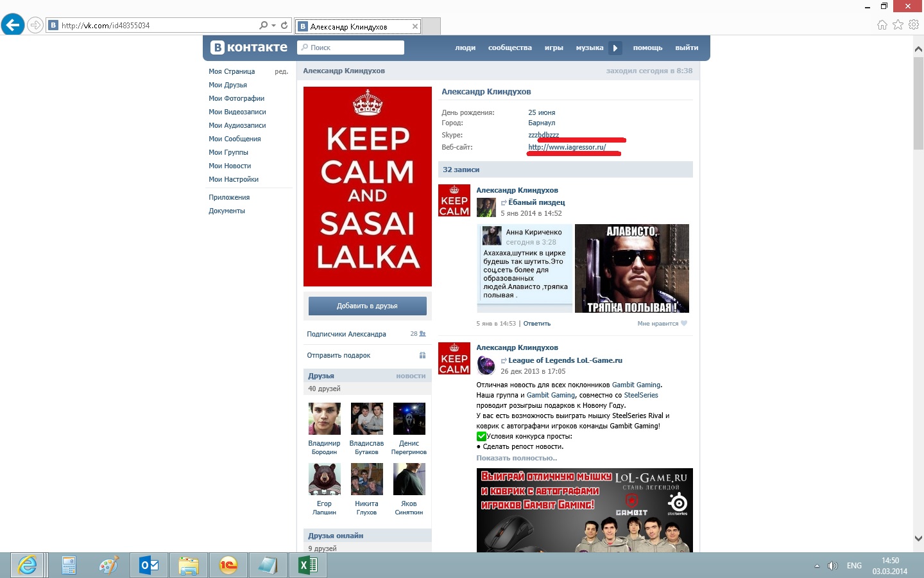
Task: Open the Друзья section header
Action: point(321,376)
